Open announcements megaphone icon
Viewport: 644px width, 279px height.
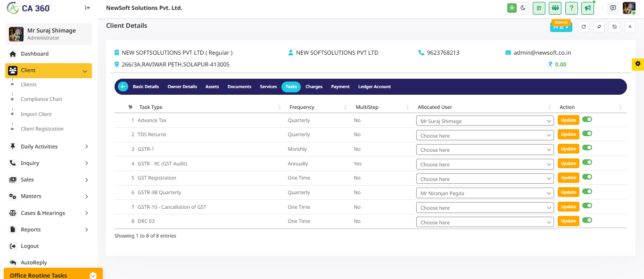[x=587, y=8]
